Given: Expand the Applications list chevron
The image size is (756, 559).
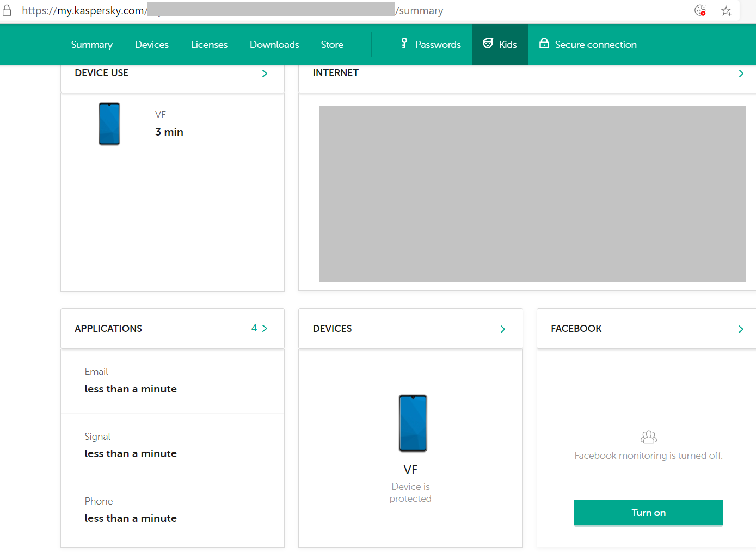Looking at the screenshot, I should (x=265, y=328).
